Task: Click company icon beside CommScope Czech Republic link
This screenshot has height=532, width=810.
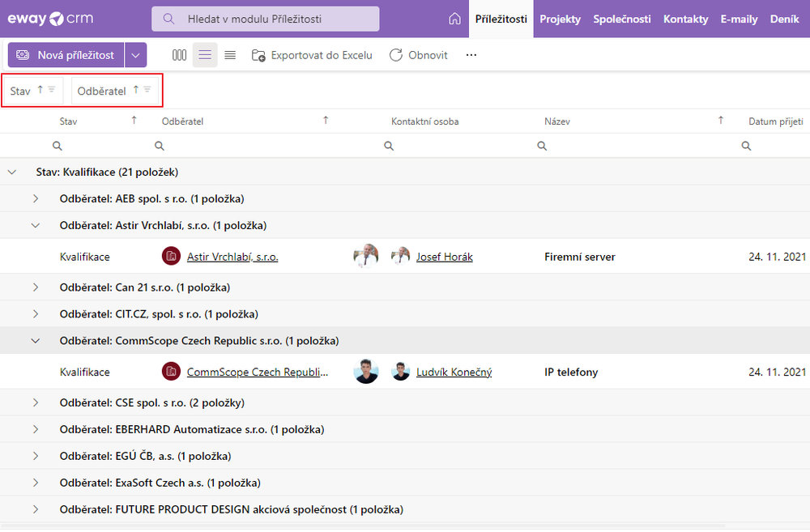Action: (171, 372)
